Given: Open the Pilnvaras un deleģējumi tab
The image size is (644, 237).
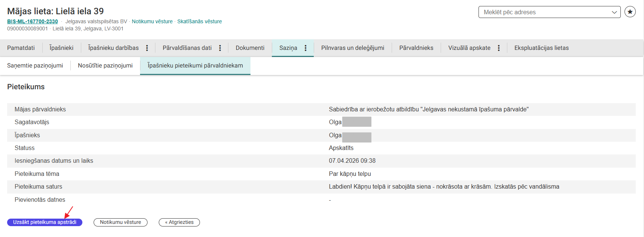Looking at the screenshot, I should pos(353,48).
